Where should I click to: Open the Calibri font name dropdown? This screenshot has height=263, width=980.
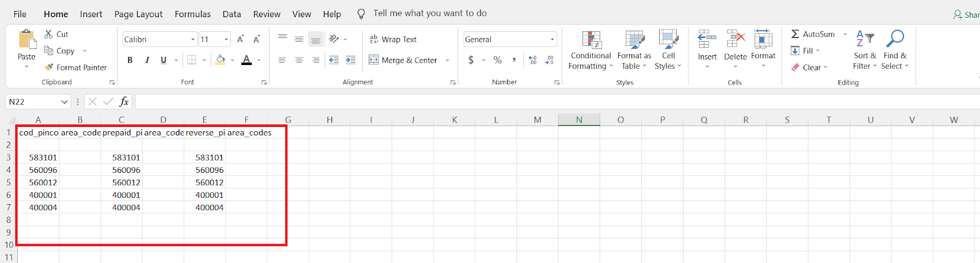click(192, 39)
